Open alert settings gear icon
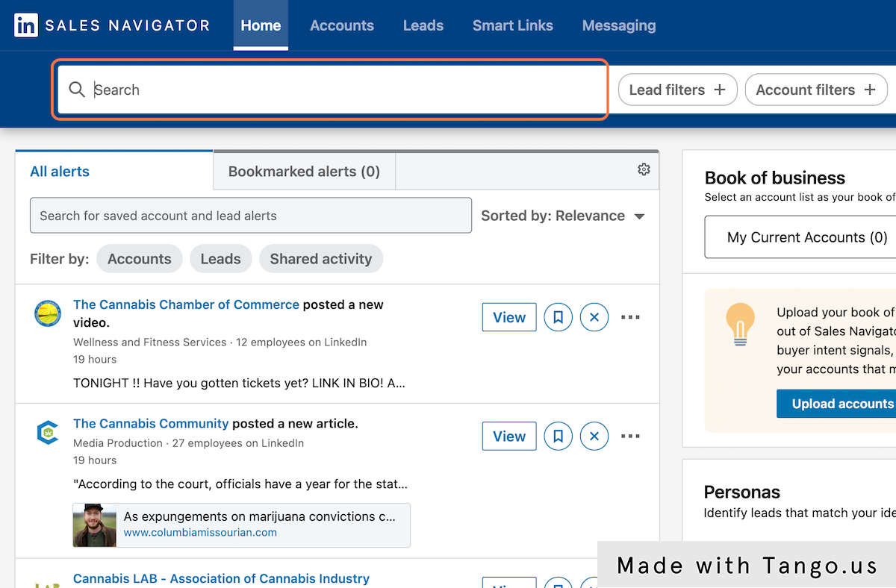Viewport: 896px width, 588px height. tap(644, 169)
